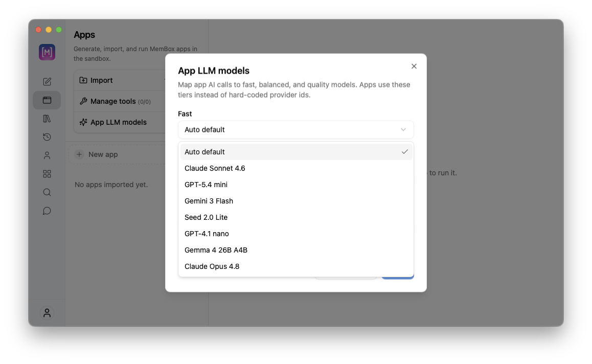Collapse the Fast model dropdown

[x=295, y=129]
